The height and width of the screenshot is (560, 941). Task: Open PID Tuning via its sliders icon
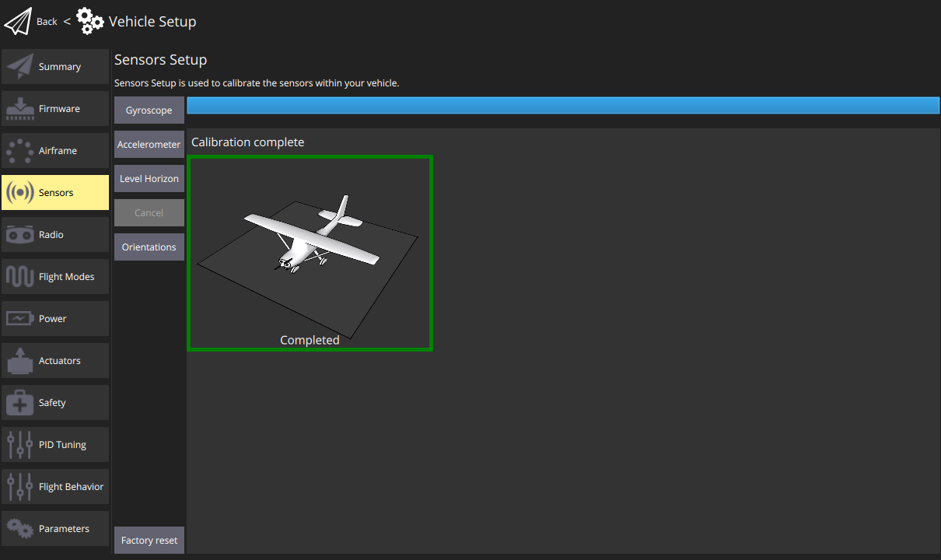click(19, 445)
